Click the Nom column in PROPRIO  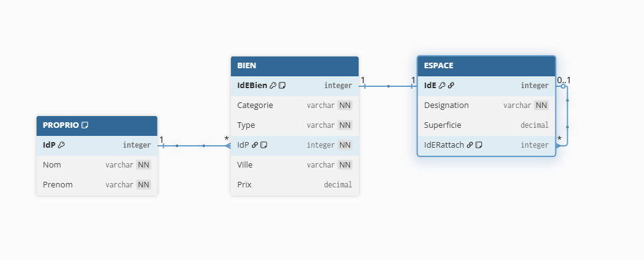(x=97, y=165)
